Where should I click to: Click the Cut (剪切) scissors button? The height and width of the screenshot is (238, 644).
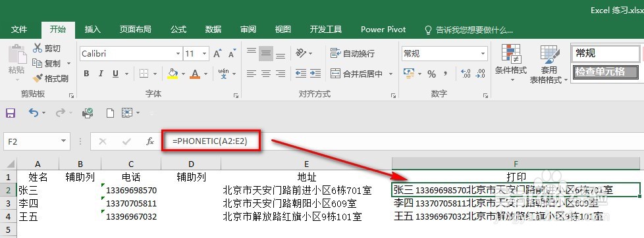[46, 49]
